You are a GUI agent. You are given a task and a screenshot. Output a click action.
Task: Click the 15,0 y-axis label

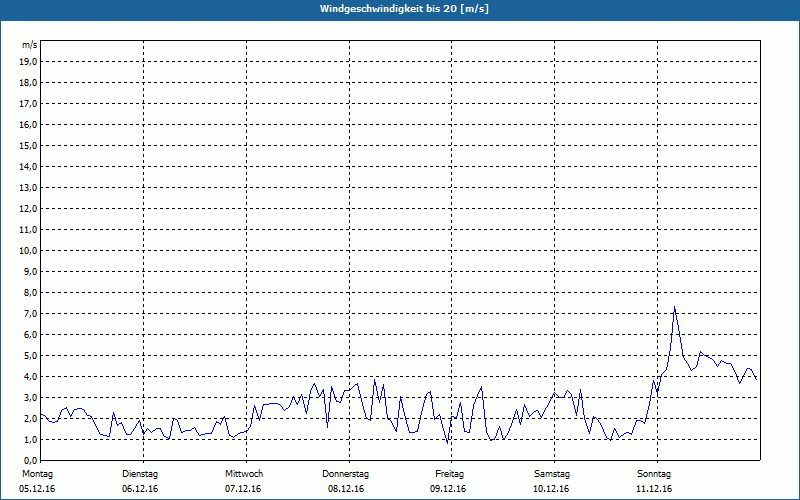pos(28,145)
